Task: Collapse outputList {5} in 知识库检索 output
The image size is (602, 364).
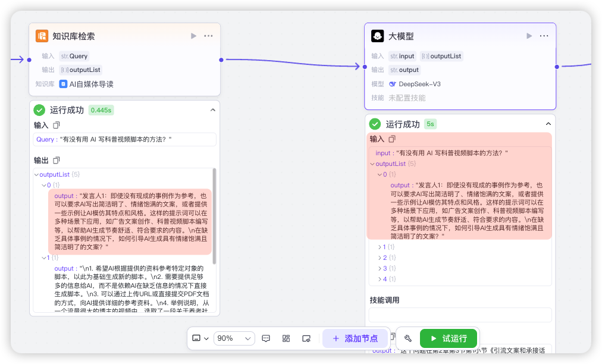Action: [x=36, y=174]
